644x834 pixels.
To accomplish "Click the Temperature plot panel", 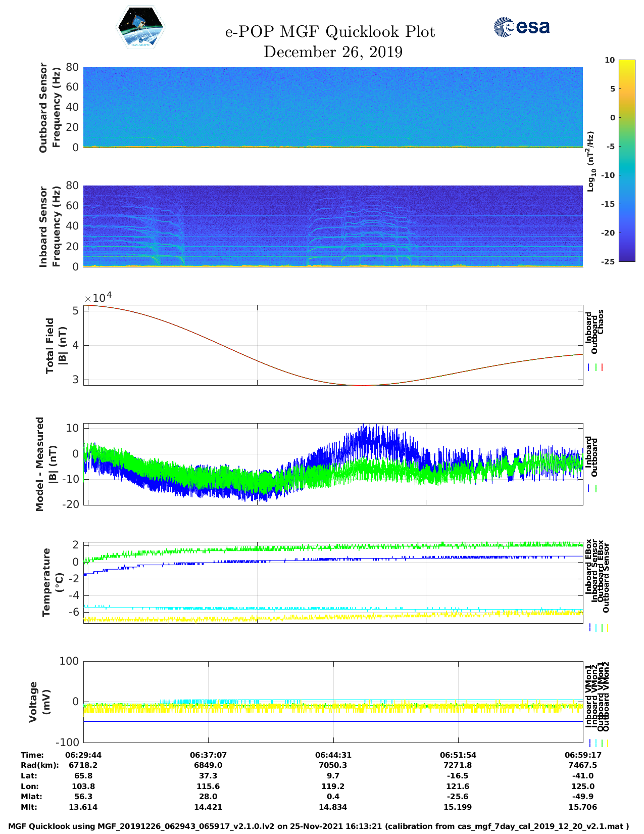I will tap(333, 583).
